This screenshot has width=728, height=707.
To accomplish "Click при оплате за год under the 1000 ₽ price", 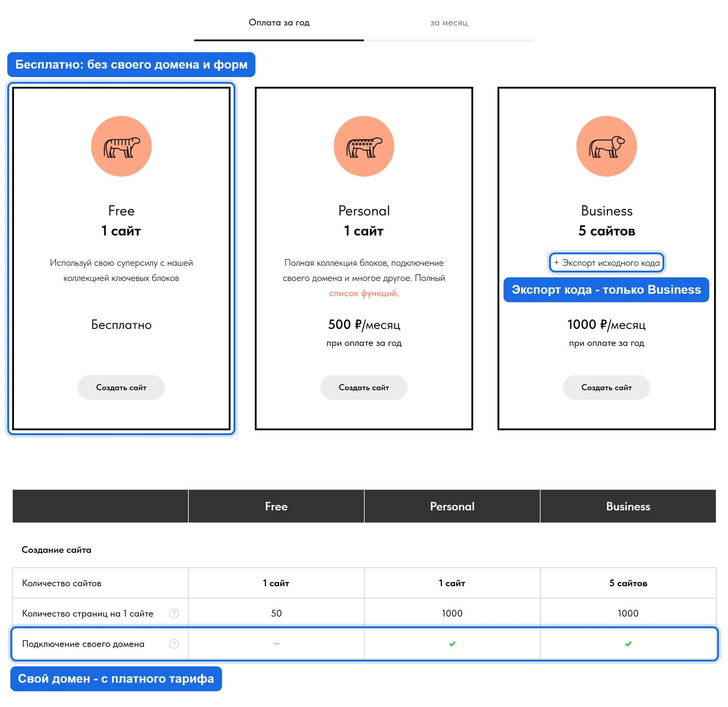I will point(606,343).
